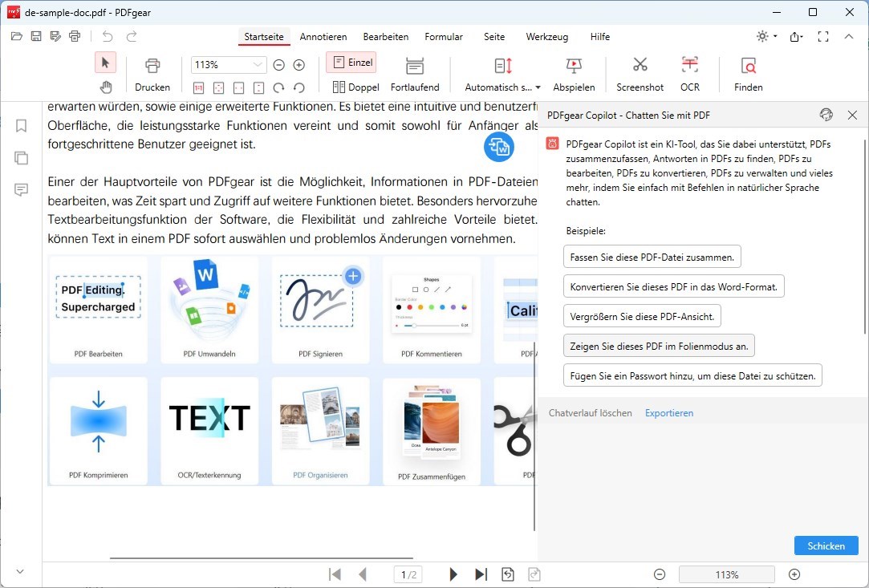Screen dimensions: 869x588
Task: Collapse the ribbon with the chevron arrow
Action: [848, 36]
